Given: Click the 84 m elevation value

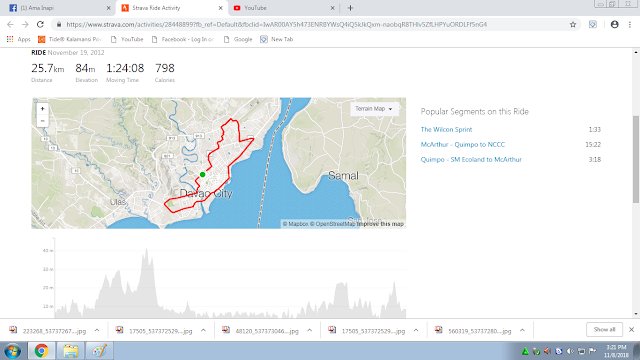Looking at the screenshot, I should pyautogui.click(x=85, y=68).
